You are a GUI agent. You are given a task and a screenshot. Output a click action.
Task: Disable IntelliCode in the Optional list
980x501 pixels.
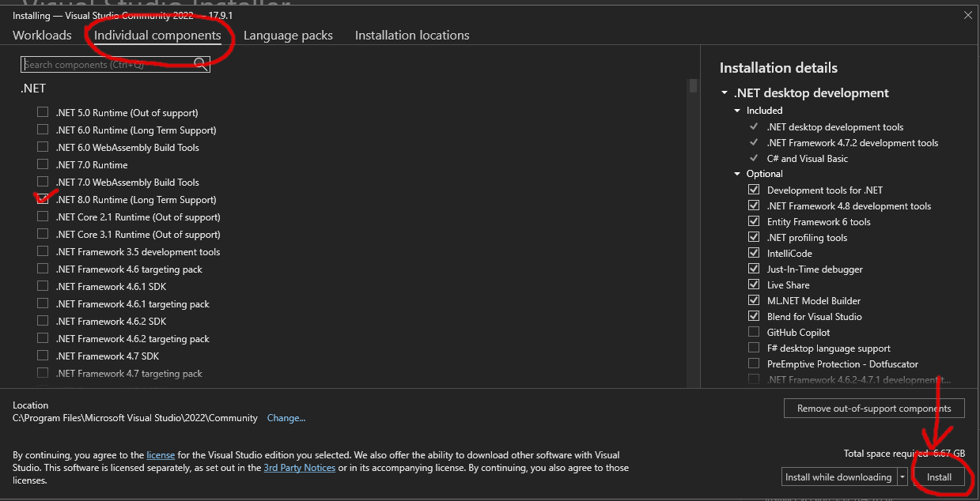point(754,253)
